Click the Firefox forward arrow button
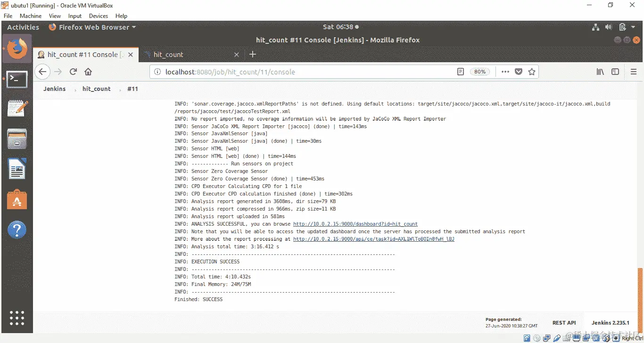Screen dimensions: 644x343 58,72
